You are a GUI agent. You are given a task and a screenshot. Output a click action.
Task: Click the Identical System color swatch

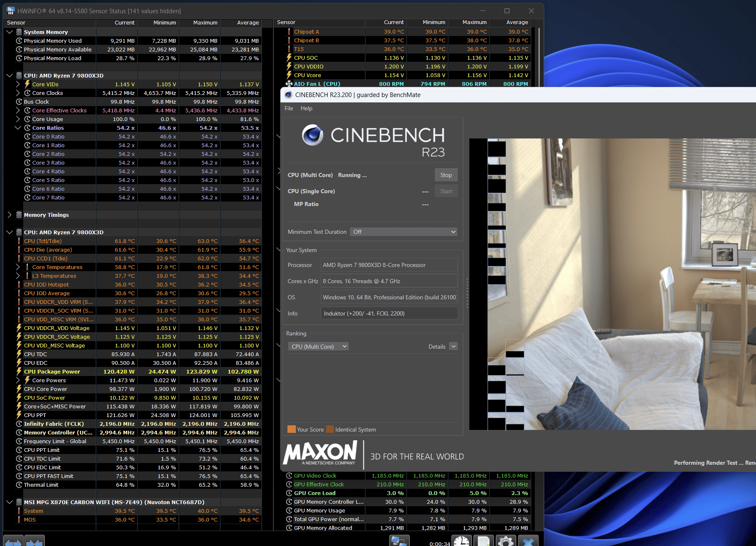click(x=330, y=429)
